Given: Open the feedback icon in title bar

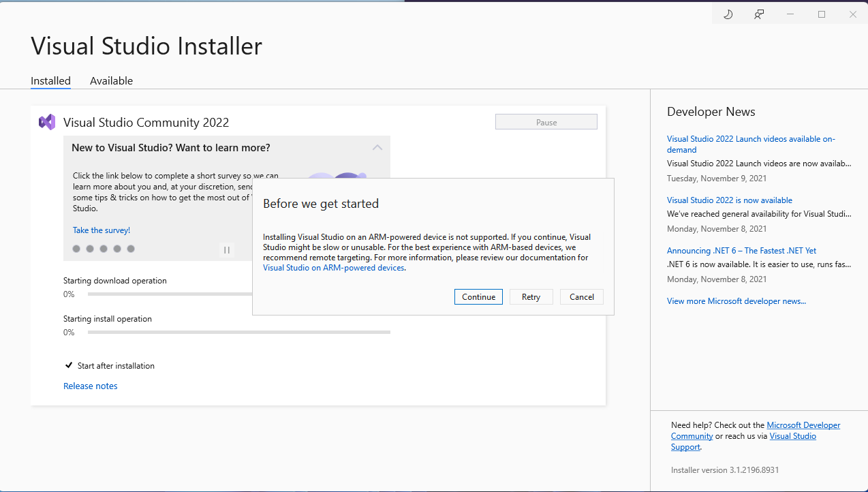Looking at the screenshot, I should tap(759, 14).
